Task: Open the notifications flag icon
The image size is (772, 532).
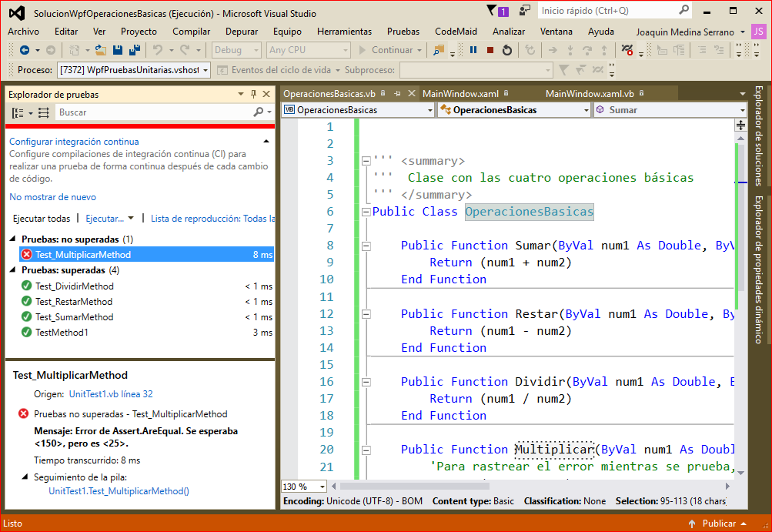Action: (x=497, y=11)
